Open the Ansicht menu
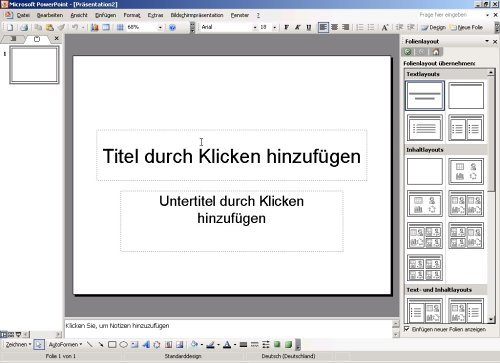Screen dimensions: 500x363 point(79,15)
